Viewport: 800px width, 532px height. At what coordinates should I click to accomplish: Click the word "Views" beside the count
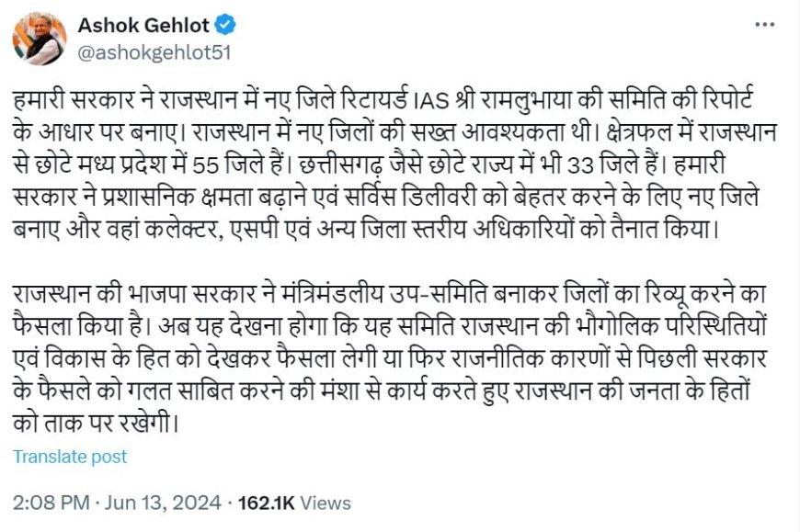click(x=326, y=503)
